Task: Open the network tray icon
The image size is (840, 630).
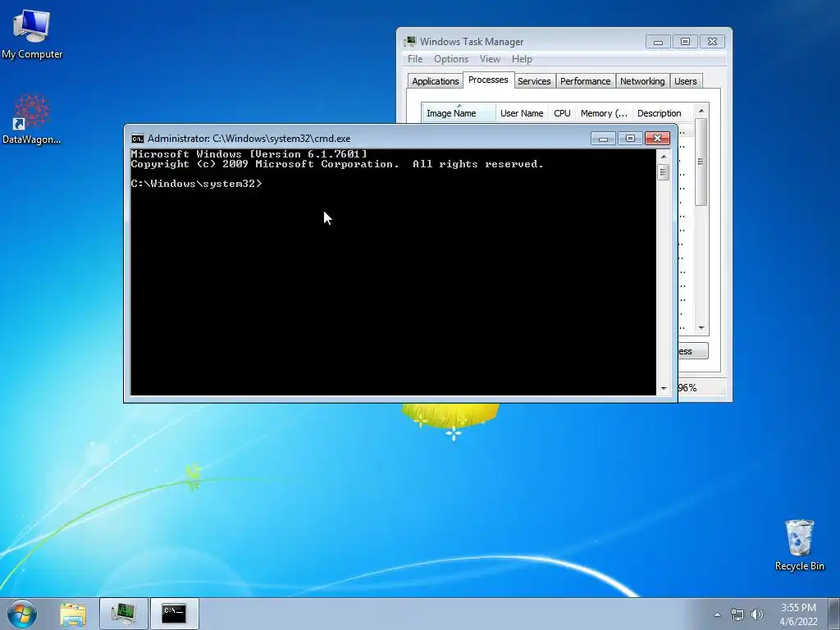Action: (x=737, y=614)
